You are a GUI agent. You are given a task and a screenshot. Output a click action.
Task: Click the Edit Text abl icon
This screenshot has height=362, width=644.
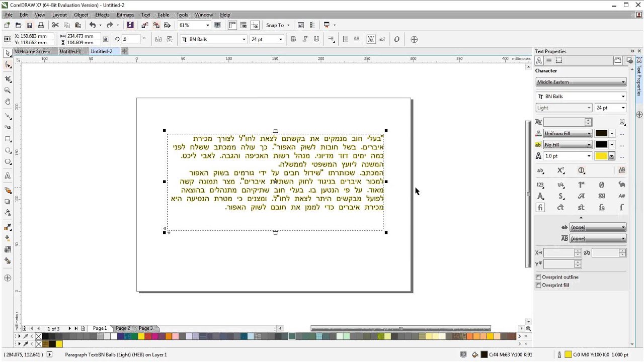(382, 39)
